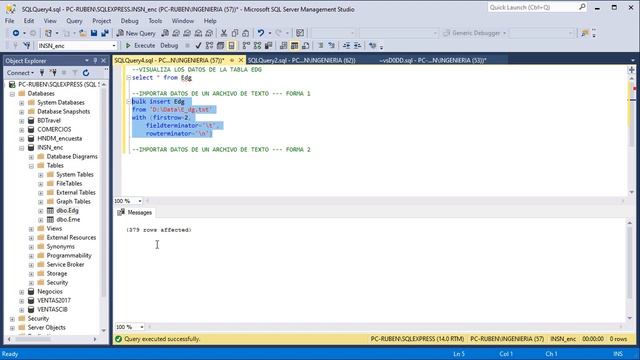Select the Programmability folder
Screen dimensions: 640x360
tap(69, 256)
